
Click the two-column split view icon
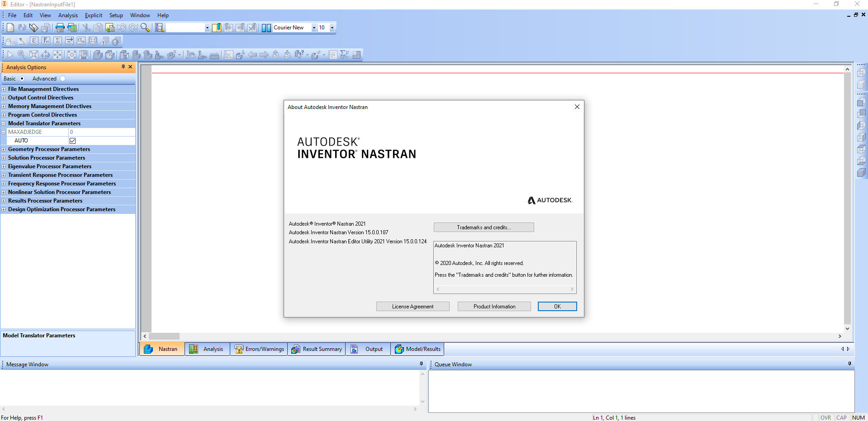click(x=266, y=28)
